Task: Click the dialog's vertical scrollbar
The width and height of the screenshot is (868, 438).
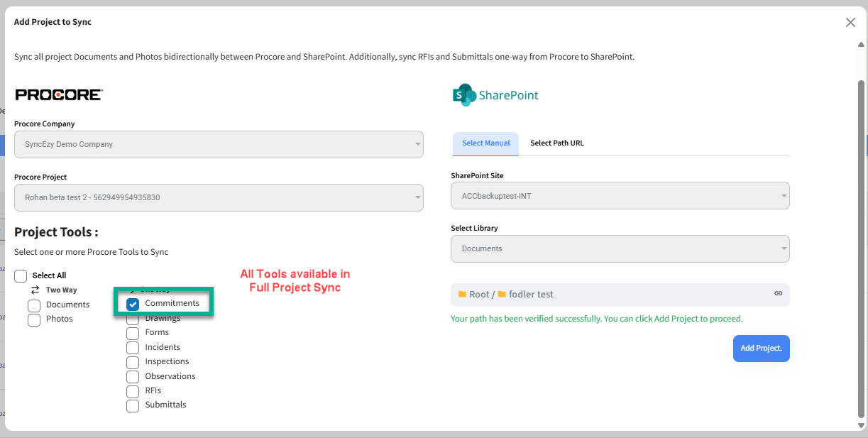Action: pos(861,241)
